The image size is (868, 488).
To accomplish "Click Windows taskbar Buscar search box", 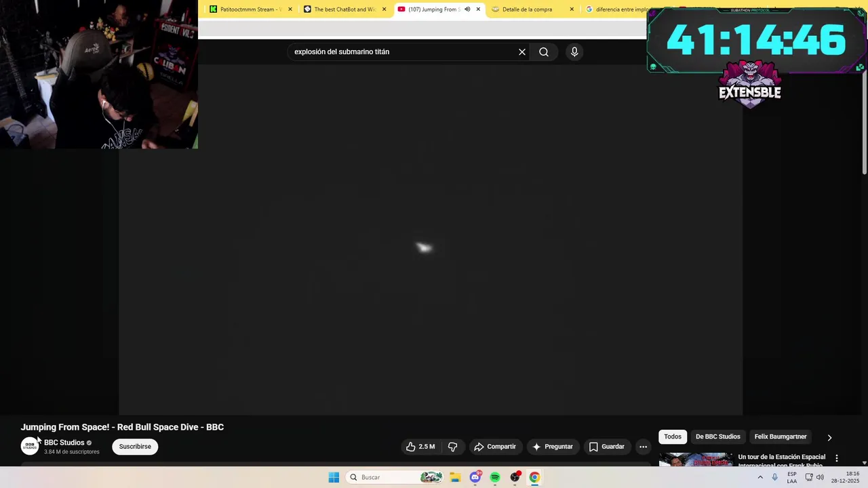I will click(395, 477).
